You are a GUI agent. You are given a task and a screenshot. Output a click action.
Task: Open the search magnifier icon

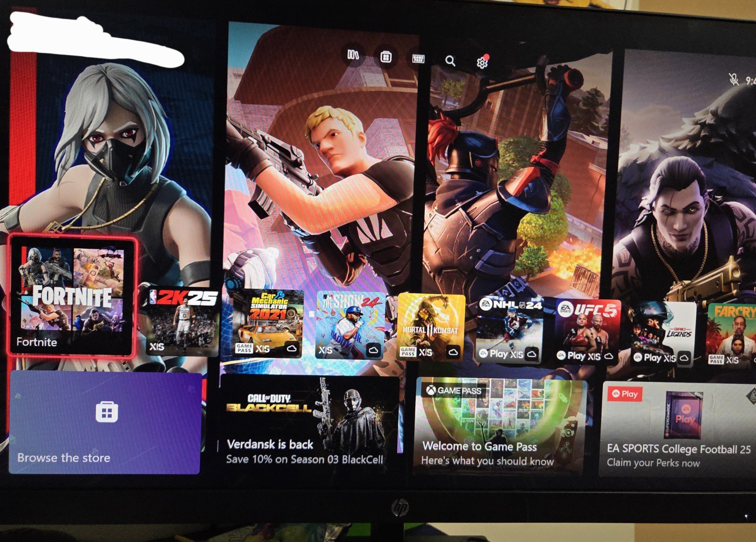450,61
